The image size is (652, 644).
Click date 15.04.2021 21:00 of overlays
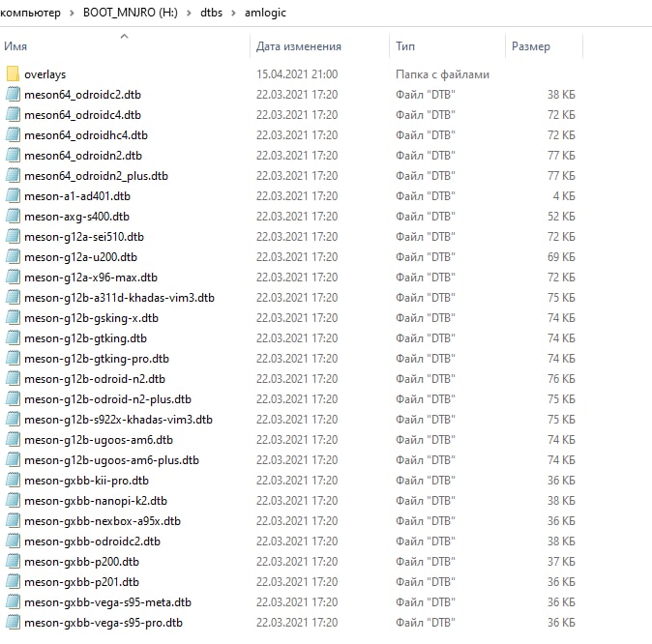pyautogui.click(x=297, y=74)
